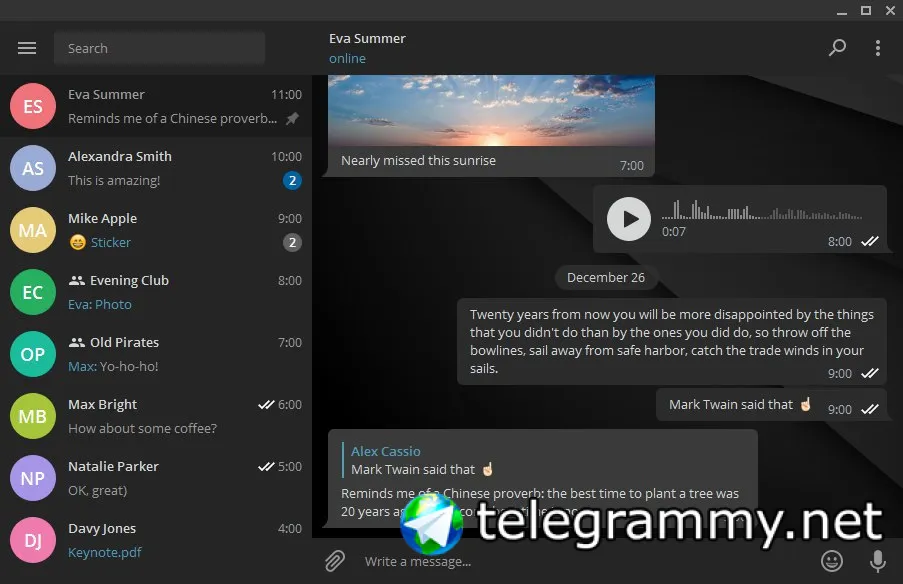Click Nearly missed this sunrise caption
The image size is (903, 584).
418,161
